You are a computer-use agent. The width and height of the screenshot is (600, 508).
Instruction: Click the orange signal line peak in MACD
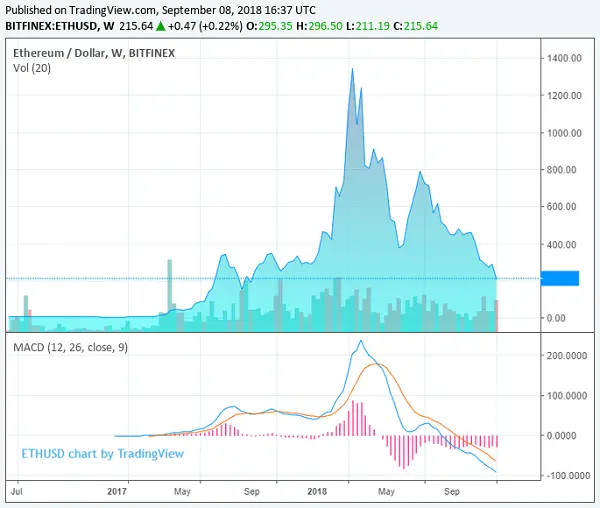tap(373, 364)
